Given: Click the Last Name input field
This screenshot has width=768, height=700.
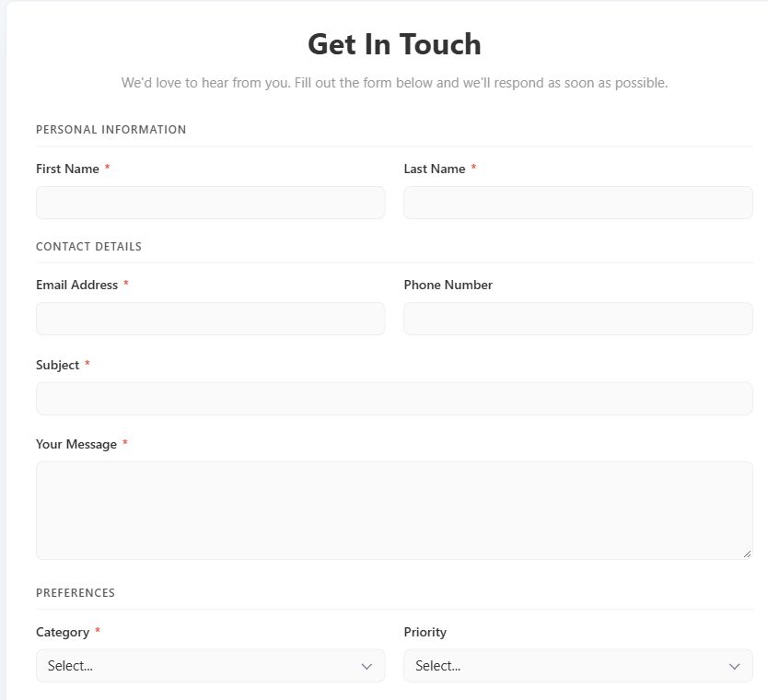Looking at the screenshot, I should point(578,203).
